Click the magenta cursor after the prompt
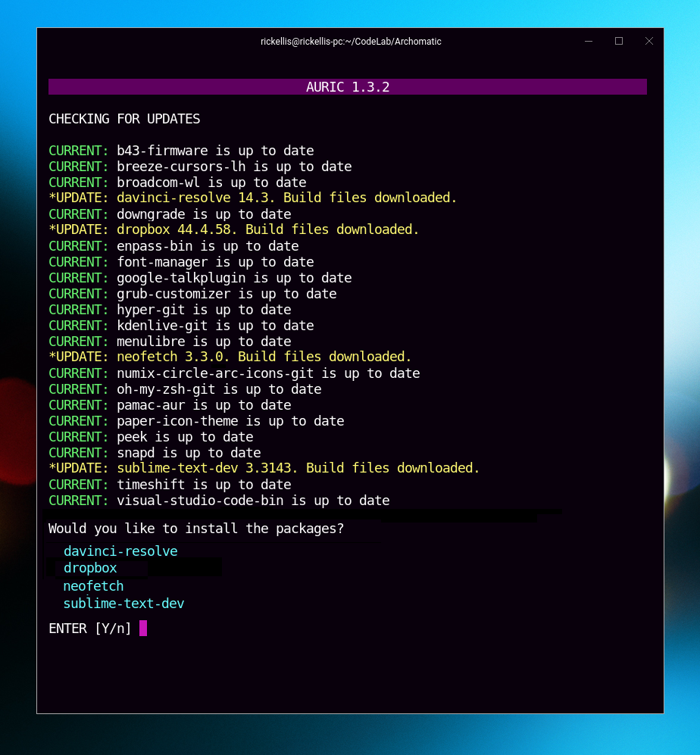Image resolution: width=700 pixels, height=755 pixels. [x=143, y=628]
